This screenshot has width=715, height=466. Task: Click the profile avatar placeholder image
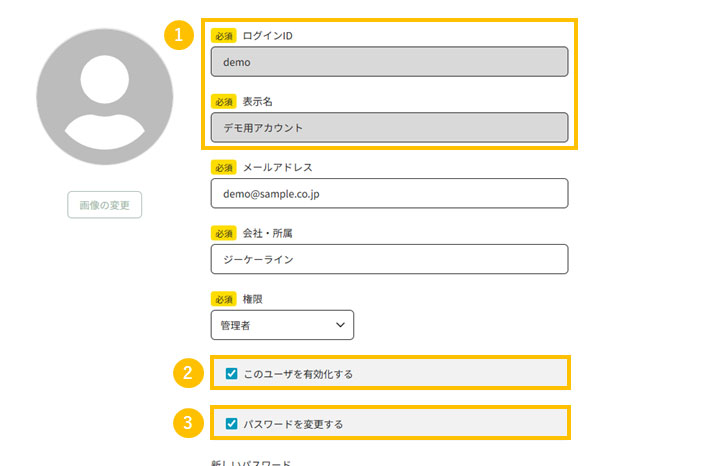(91, 97)
